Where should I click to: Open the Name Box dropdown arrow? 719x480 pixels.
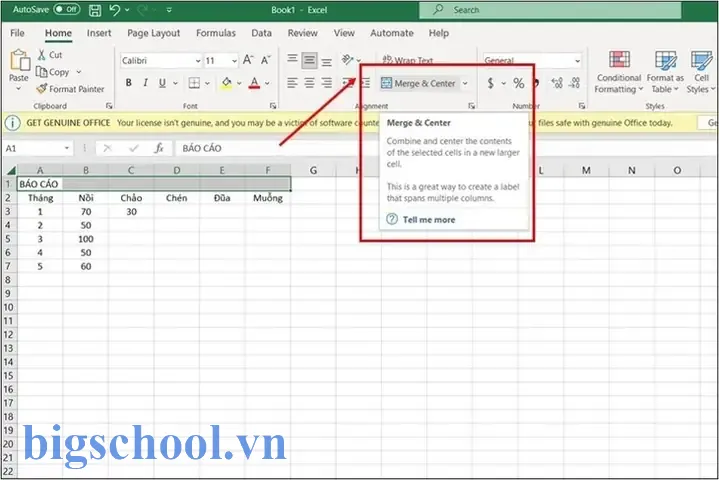[x=67, y=148]
